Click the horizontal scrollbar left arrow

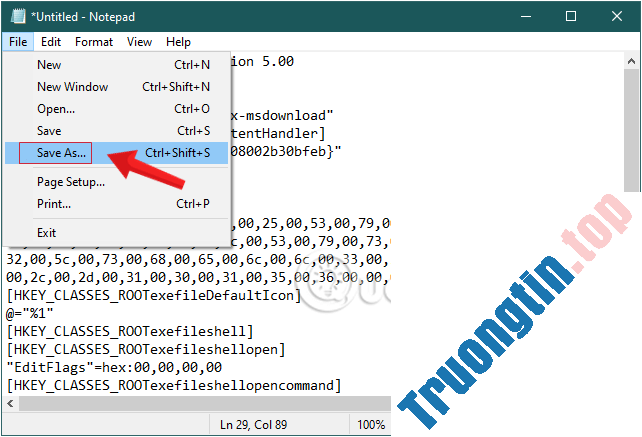coord(9,404)
